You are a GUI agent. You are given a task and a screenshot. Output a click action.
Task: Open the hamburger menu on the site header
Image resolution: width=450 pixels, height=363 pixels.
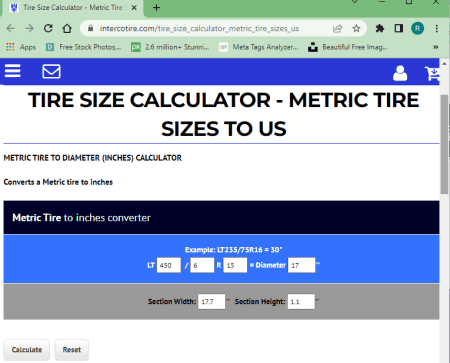tap(13, 71)
